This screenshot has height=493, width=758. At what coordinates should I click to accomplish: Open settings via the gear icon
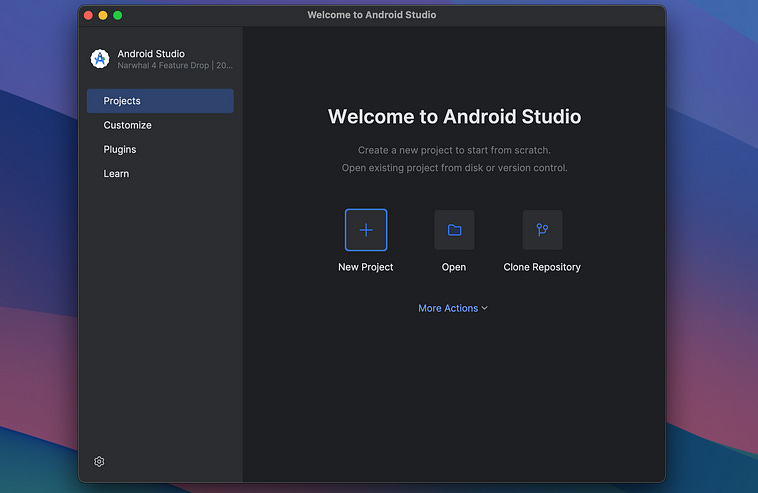coord(99,462)
